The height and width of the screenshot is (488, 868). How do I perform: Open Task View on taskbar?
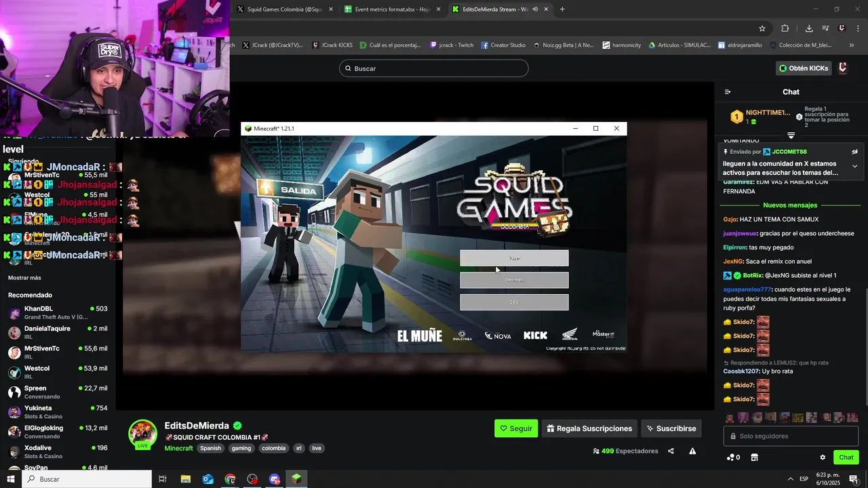163,479
